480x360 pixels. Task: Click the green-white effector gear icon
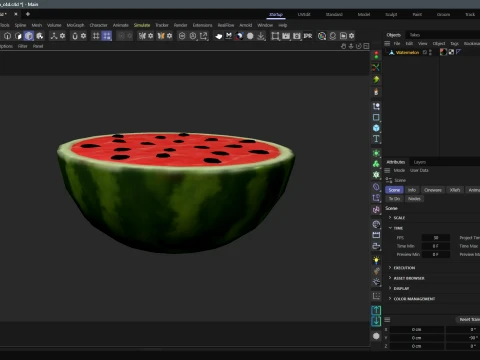(376, 175)
